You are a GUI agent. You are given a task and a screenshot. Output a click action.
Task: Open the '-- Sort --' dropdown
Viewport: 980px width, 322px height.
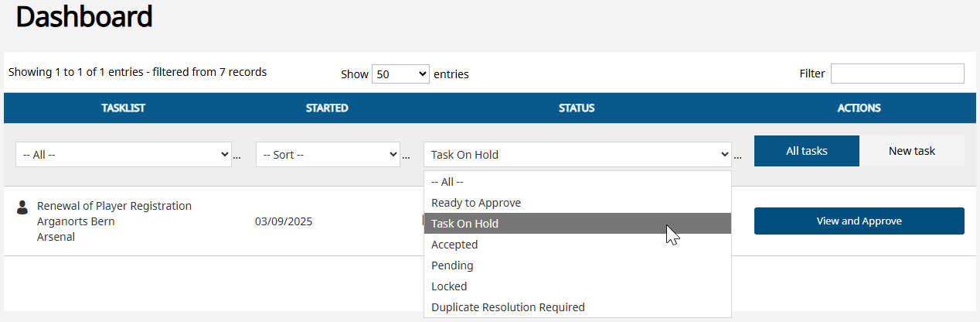click(328, 154)
